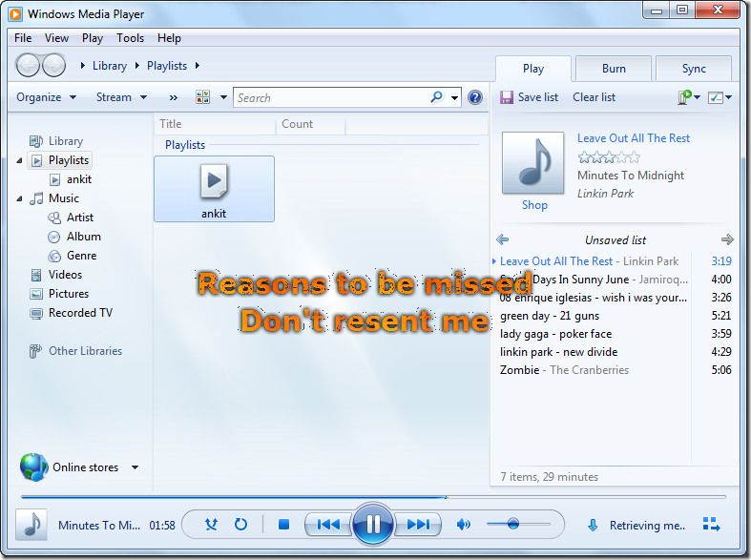The height and width of the screenshot is (560, 751).
Task: Open the File menu
Action: (23, 38)
